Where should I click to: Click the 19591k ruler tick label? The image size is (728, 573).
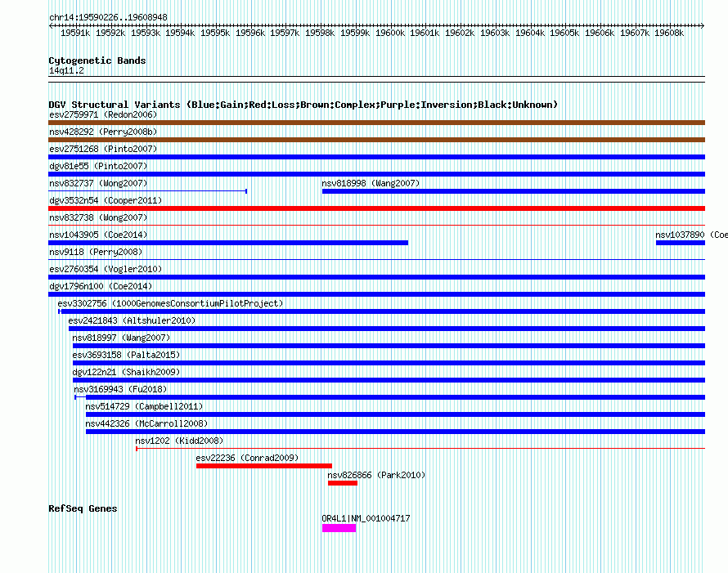click(x=75, y=33)
